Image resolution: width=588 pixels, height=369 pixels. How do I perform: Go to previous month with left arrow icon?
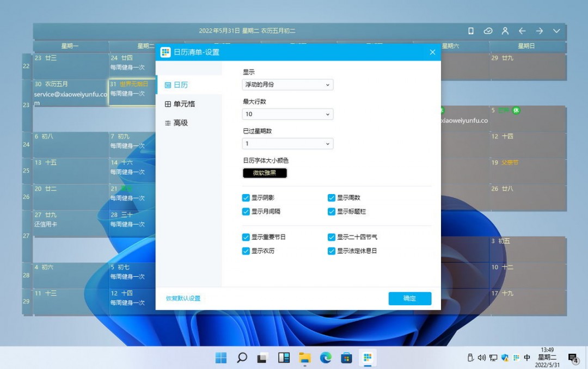pos(522,31)
